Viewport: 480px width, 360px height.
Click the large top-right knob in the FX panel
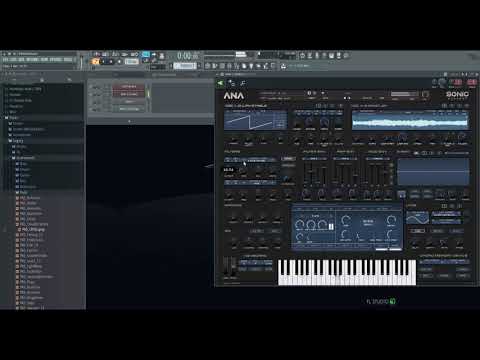(391, 220)
